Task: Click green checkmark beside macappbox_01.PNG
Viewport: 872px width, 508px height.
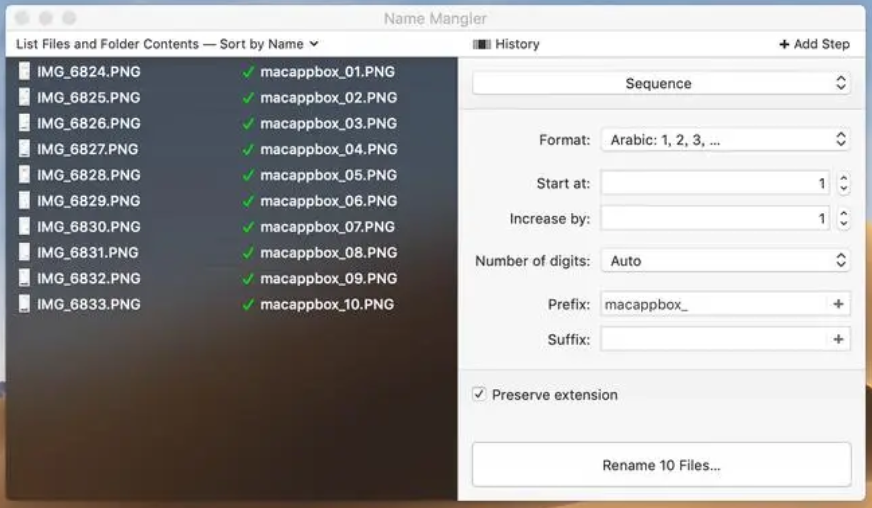Action: [x=248, y=72]
